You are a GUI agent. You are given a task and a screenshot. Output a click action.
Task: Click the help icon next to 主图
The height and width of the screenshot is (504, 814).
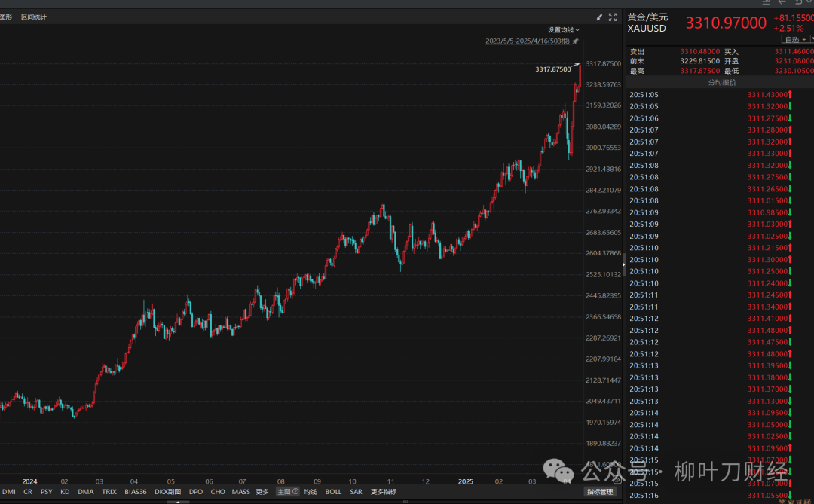(x=295, y=492)
